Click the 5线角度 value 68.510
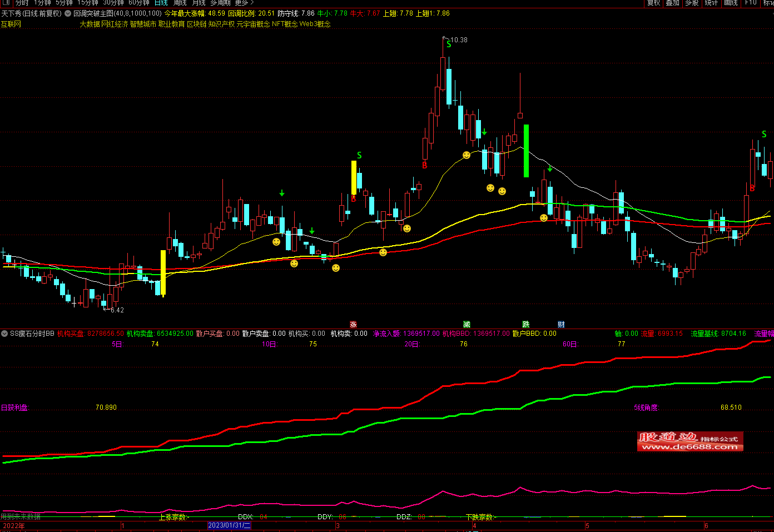This screenshot has width=774, height=532. 731,407
